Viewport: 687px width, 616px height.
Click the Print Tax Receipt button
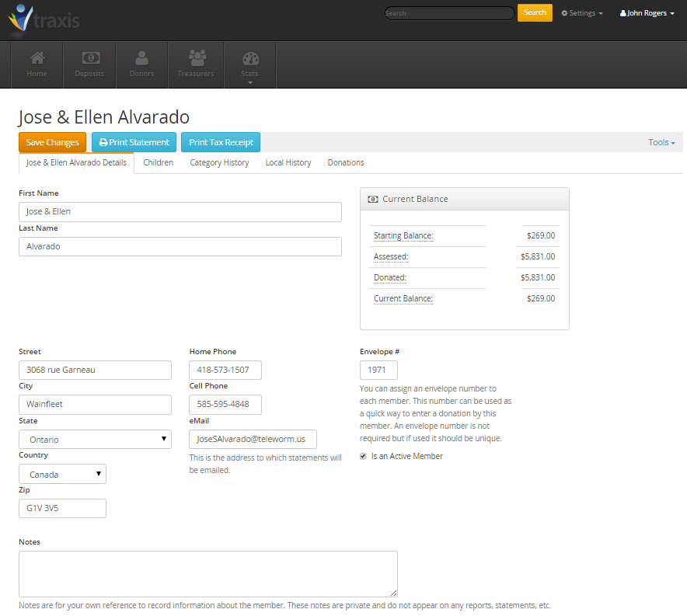click(x=221, y=142)
